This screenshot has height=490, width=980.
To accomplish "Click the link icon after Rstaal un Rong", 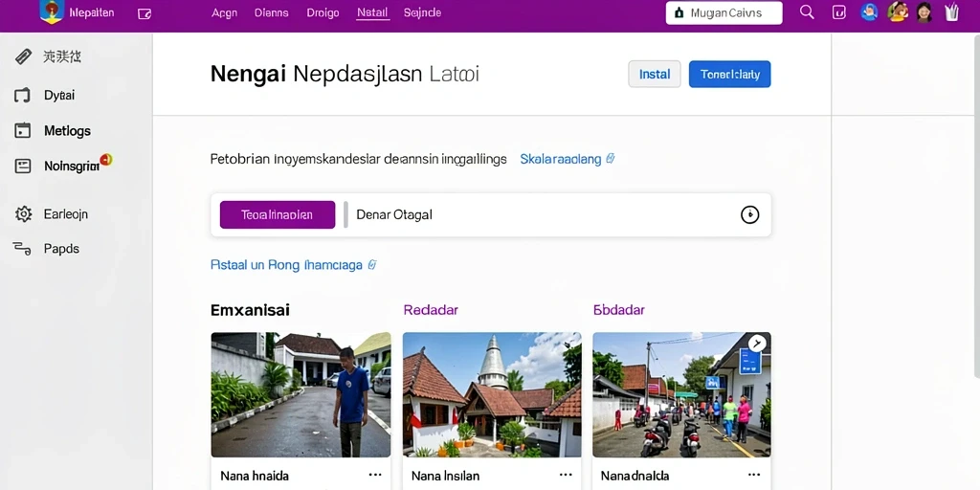I will (372, 265).
